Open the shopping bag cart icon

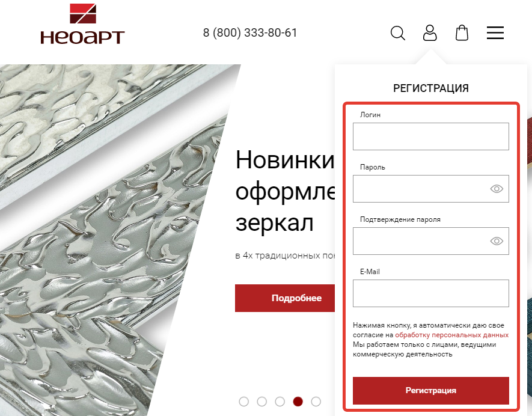pyautogui.click(x=462, y=33)
